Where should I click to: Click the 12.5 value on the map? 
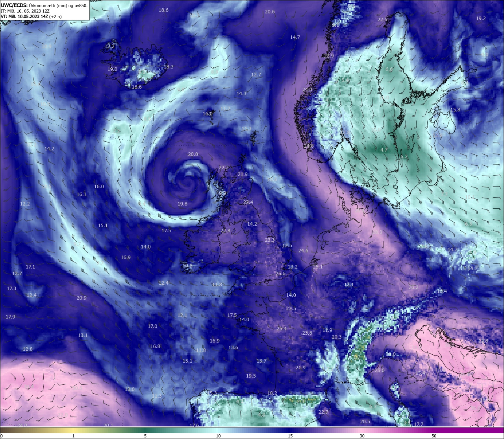pyautogui.click(x=287, y=246)
